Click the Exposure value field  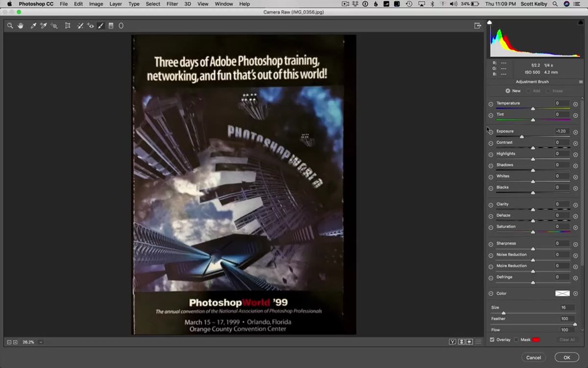(x=562, y=131)
